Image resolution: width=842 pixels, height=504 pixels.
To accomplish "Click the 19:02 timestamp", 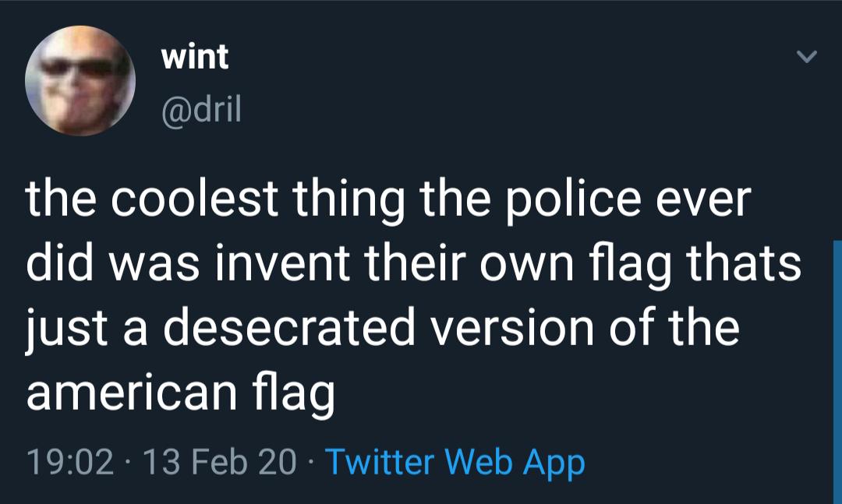I will coord(70,462).
